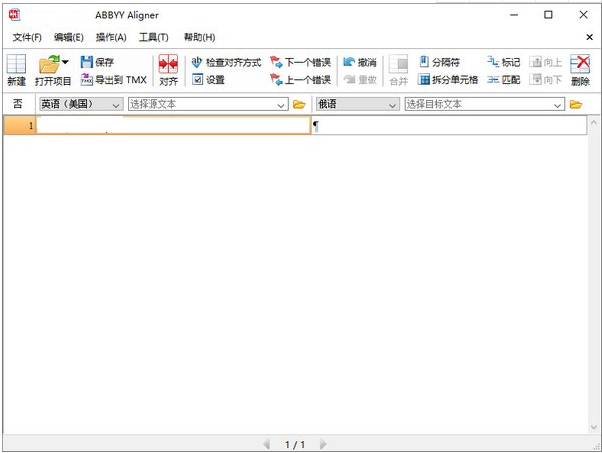Click the 向上 move up icon
602x453 pixels.
(x=535, y=62)
